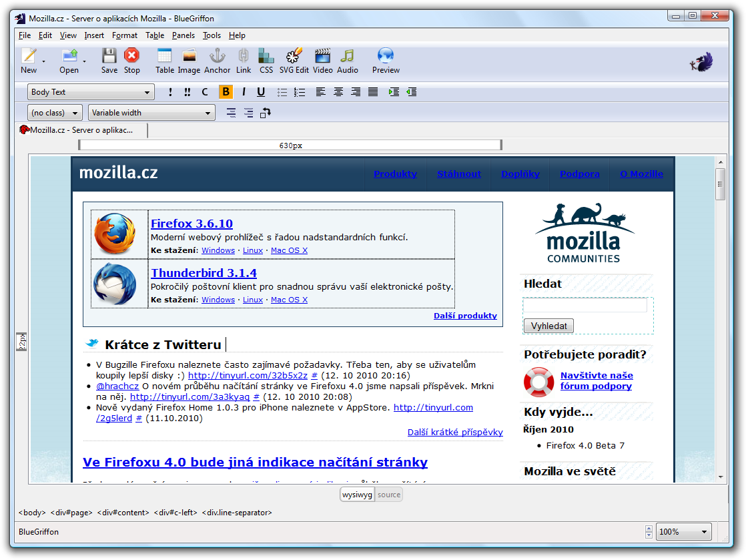Click the C code format icon

[205, 92]
